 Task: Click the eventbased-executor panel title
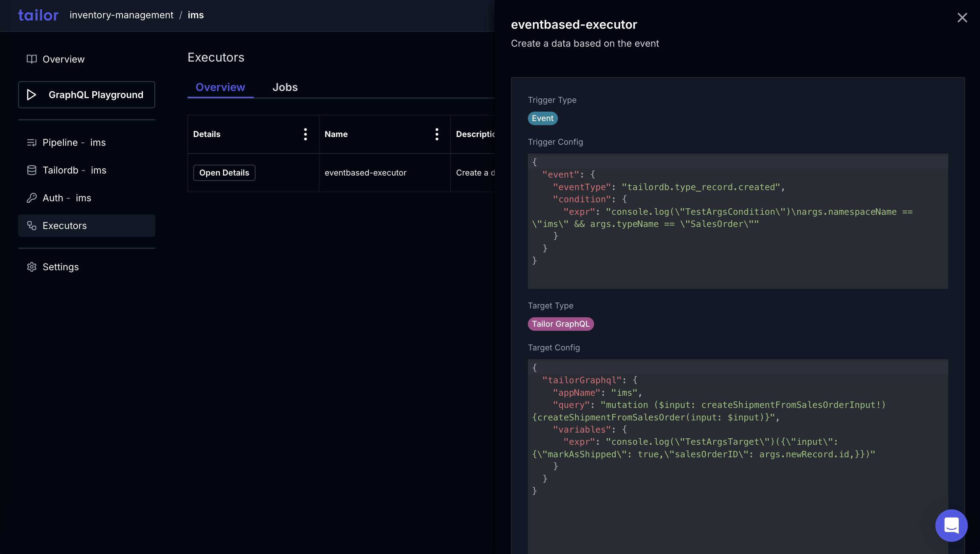coord(574,24)
